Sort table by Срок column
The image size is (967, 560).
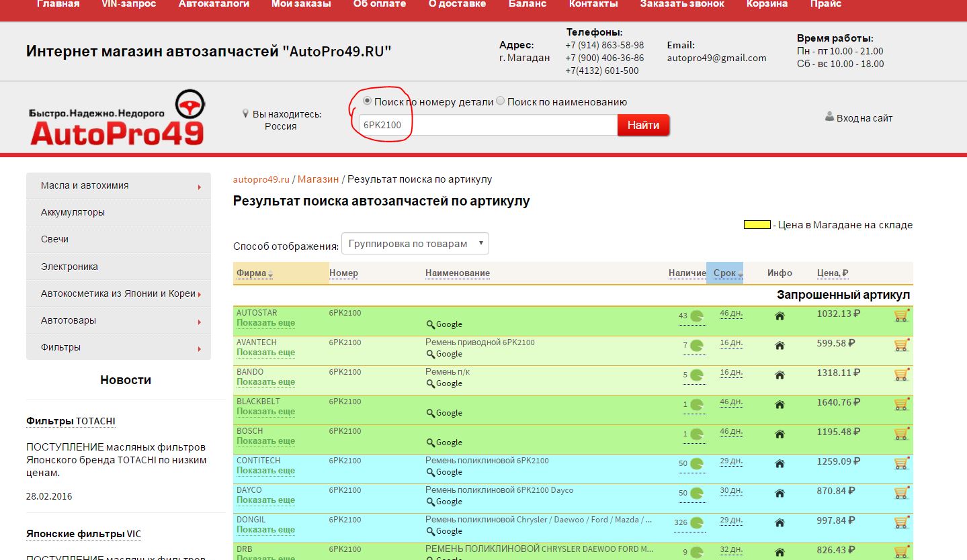pos(728,273)
